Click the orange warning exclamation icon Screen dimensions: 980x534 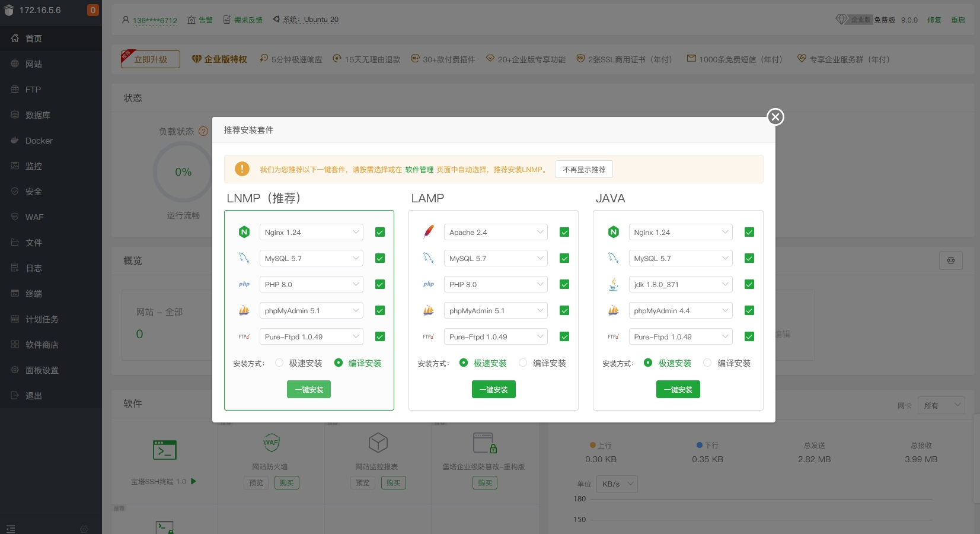(242, 169)
